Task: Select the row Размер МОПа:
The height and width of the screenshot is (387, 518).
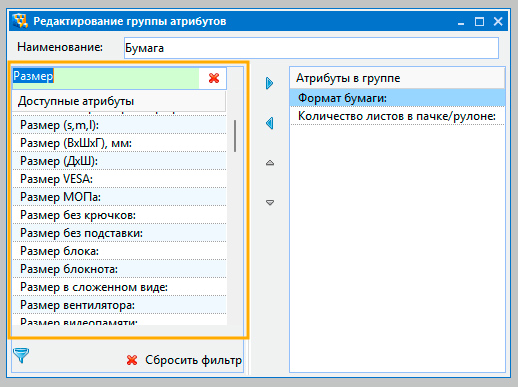Action: (119, 197)
